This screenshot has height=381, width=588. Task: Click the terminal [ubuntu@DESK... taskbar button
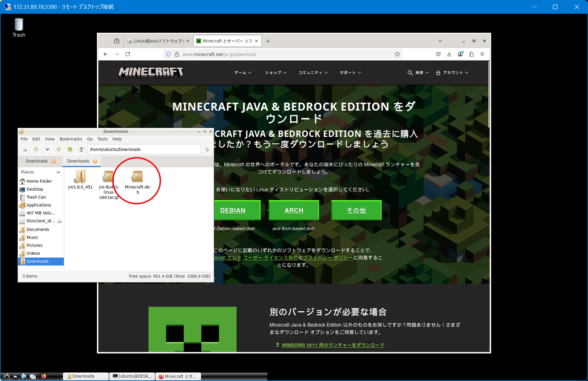[132, 376]
